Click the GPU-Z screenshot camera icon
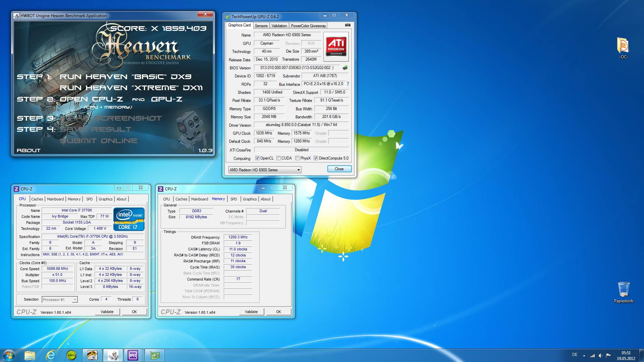This screenshot has height=362, width=644. tap(348, 25)
